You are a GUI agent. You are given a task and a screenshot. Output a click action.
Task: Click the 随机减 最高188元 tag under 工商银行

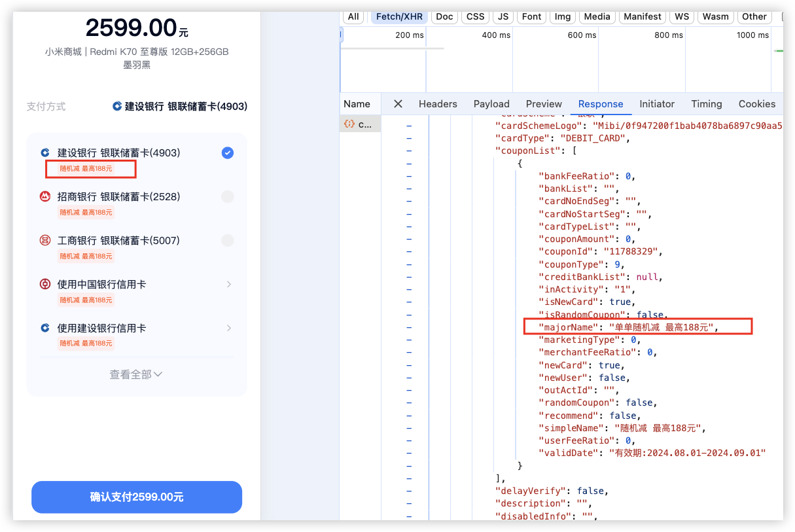(86, 256)
